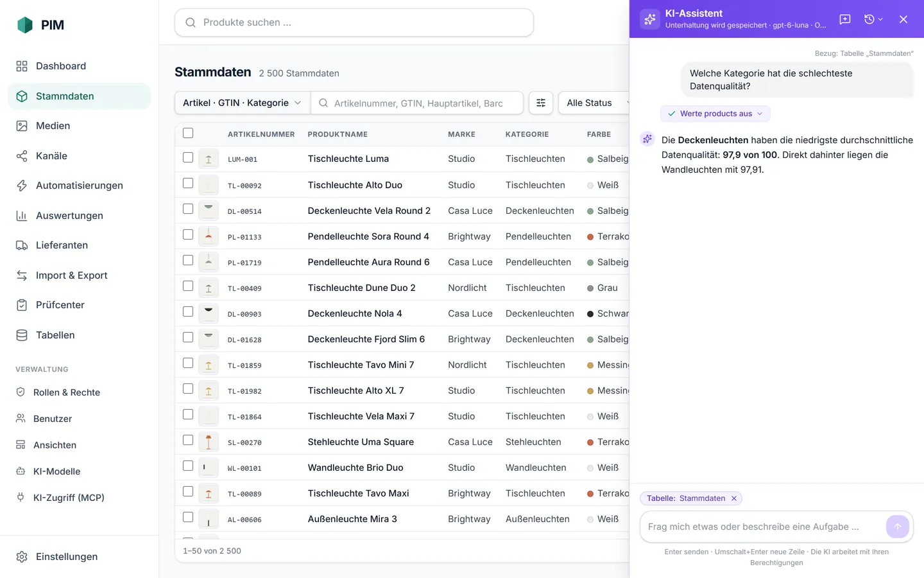Click the Benutzer people icon
The height and width of the screenshot is (578, 924).
pos(21,419)
